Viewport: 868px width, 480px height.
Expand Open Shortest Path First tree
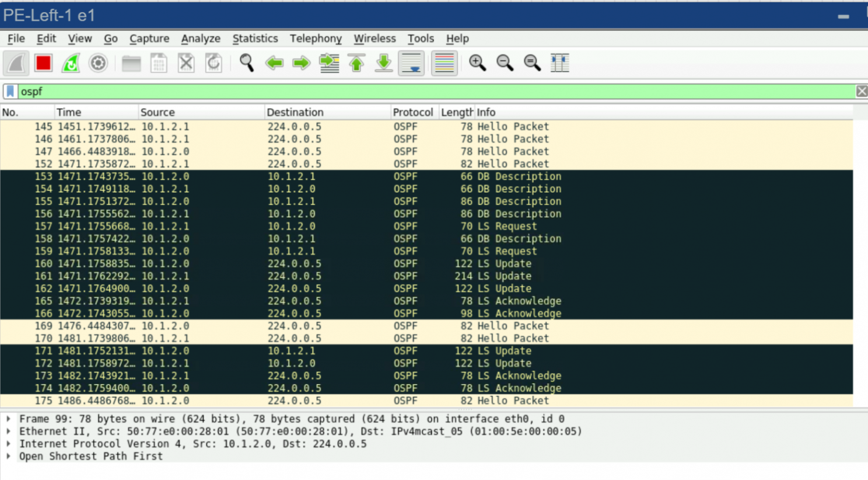[x=9, y=456]
